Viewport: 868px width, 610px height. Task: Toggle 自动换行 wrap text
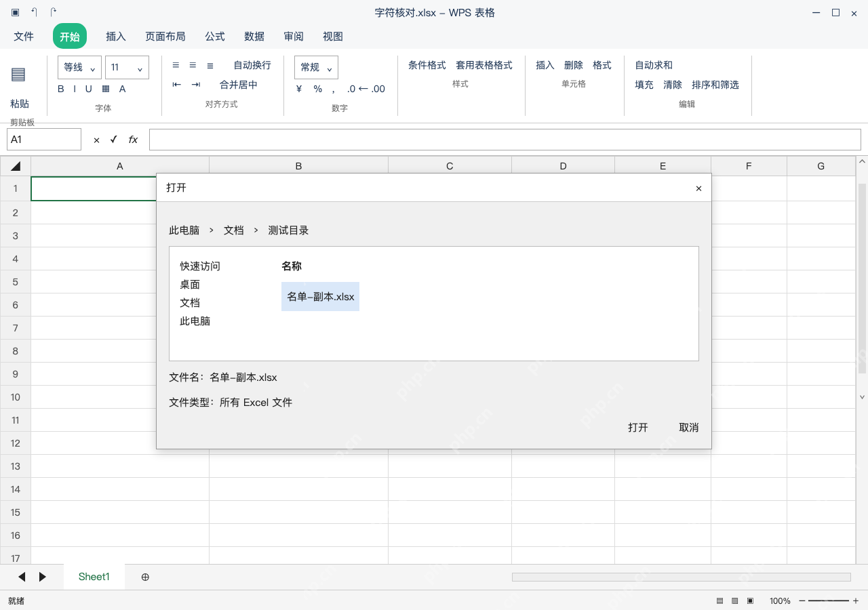252,65
